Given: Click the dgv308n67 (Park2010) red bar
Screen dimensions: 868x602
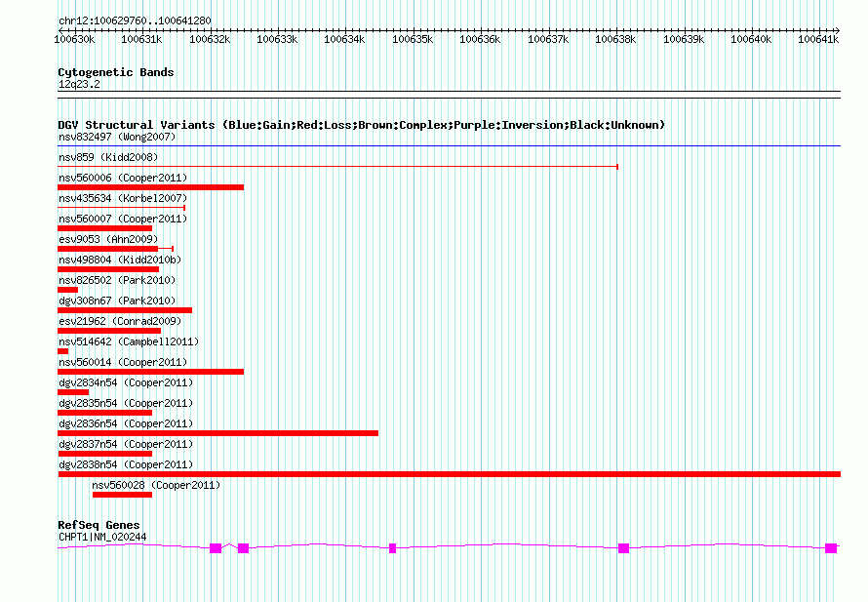Looking at the screenshot, I should (x=125, y=310).
